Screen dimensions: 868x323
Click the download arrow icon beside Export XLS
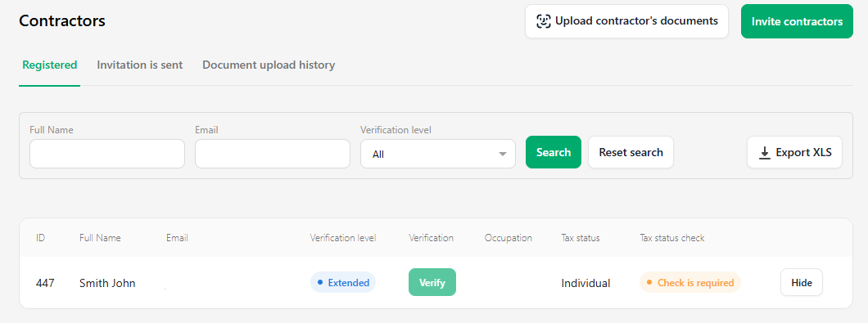(765, 153)
